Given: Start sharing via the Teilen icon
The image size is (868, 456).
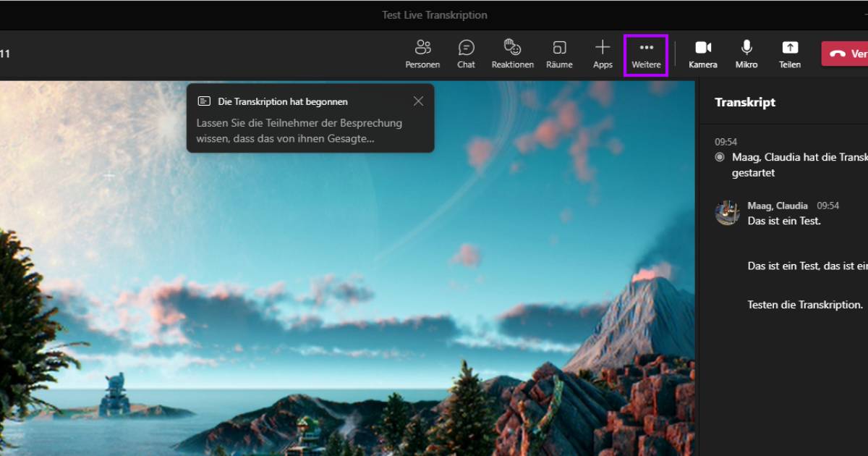Looking at the screenshot, I should click(789, 53).
